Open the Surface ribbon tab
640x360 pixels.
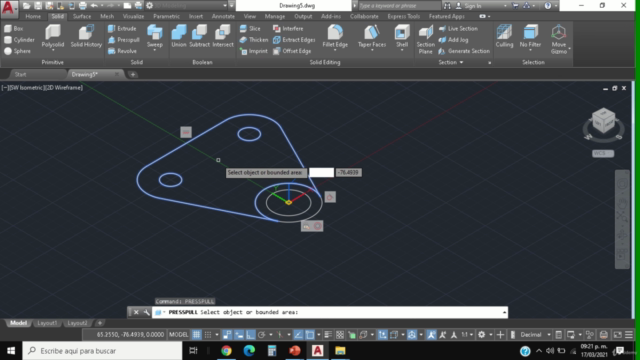point(82,16)
